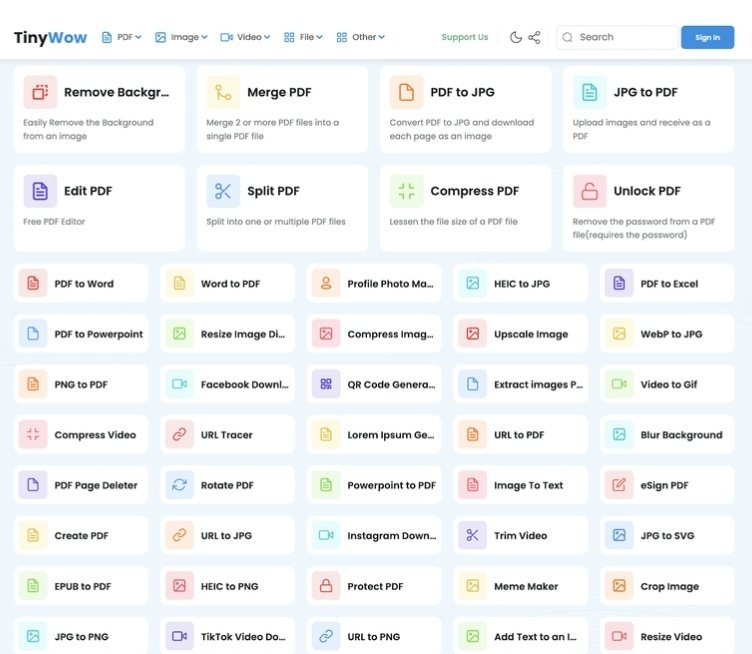Image resolution: width=752 pixels, height=654 pixels.
Task: Open the Add Text to an Image tool
Action: coord(520,636)
